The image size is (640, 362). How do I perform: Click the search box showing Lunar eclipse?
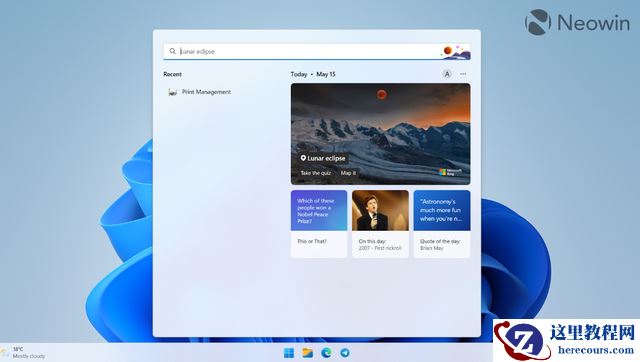317,51
